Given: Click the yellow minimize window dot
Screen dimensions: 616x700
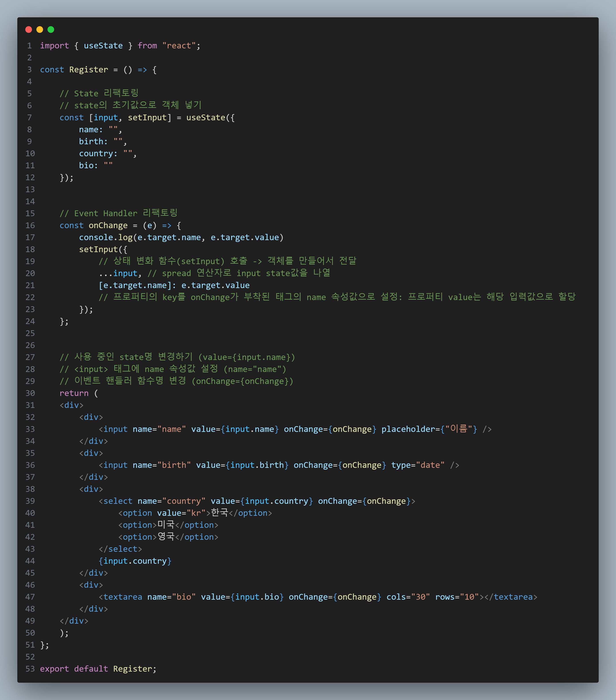Looking at the screenshot, I should (40, 30).
